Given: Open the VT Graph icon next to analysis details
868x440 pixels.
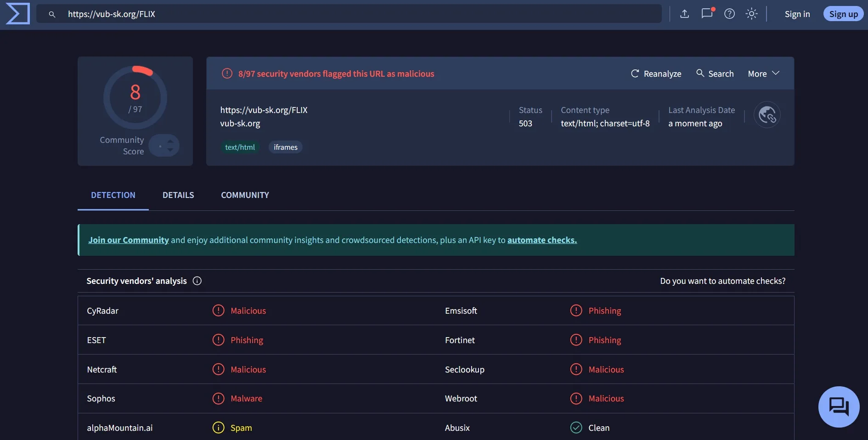Looking at the screenshot, I should [767, 114].
